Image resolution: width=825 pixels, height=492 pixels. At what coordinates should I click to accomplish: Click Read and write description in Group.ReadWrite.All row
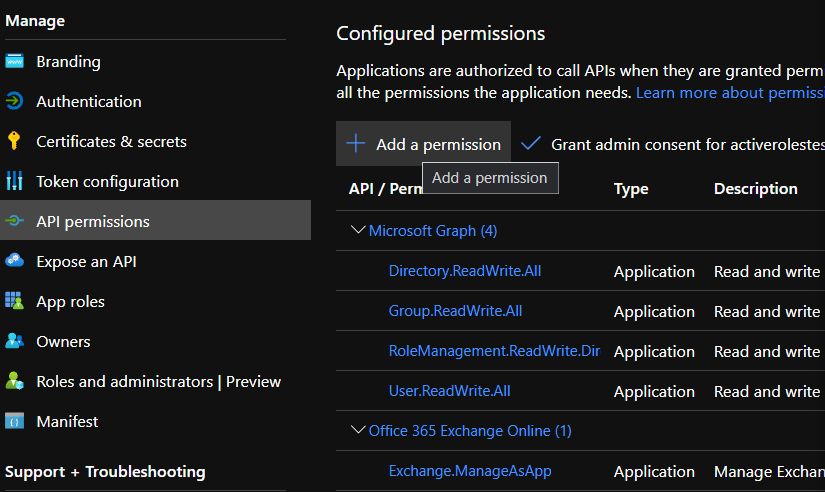pos(767,312)
